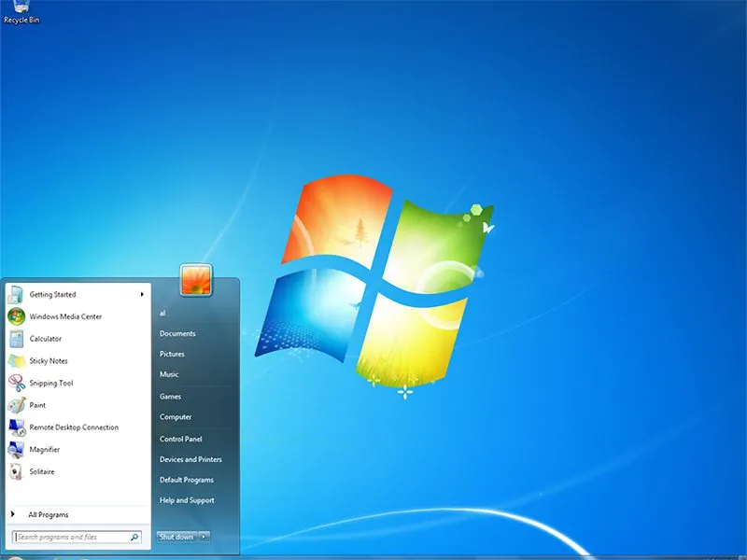The width and height of the screenshot is (747, 560).
Task: Open Devices and Printers
Action: click(x=191, y=459)
